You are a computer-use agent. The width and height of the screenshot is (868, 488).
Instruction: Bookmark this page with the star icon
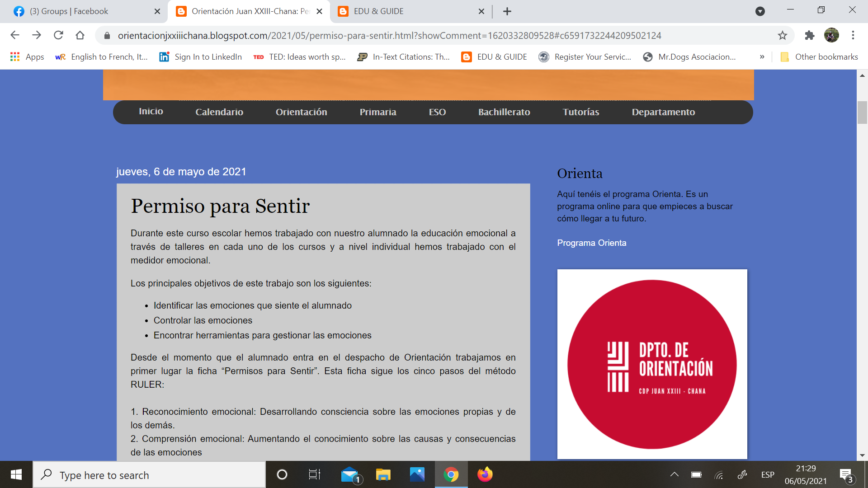tap(783, 35)
